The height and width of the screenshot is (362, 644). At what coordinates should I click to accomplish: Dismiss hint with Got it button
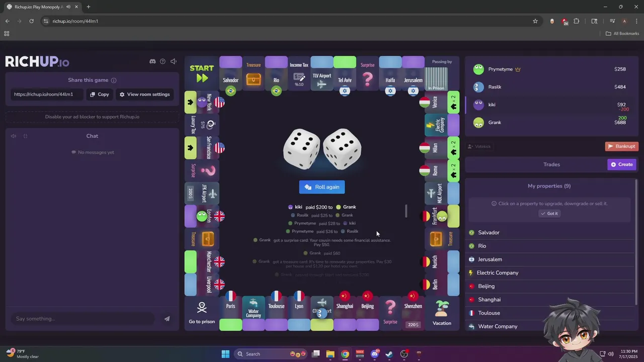coord(549,214)
